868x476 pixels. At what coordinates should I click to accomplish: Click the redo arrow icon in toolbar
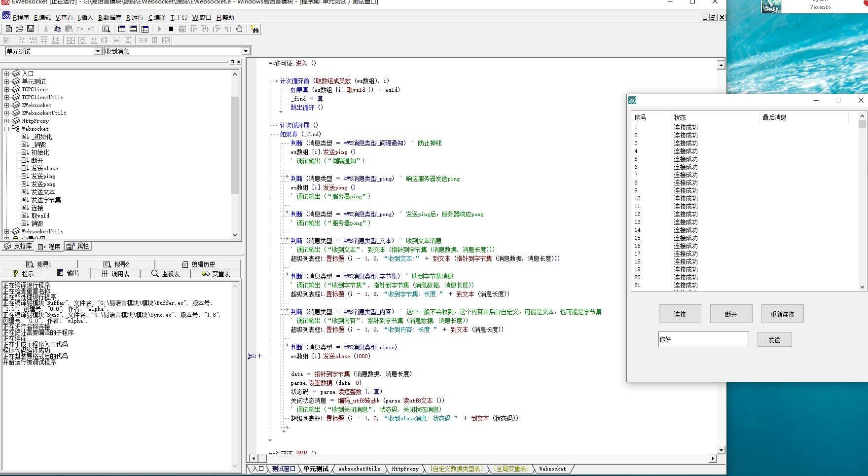(x=80, y=29)
